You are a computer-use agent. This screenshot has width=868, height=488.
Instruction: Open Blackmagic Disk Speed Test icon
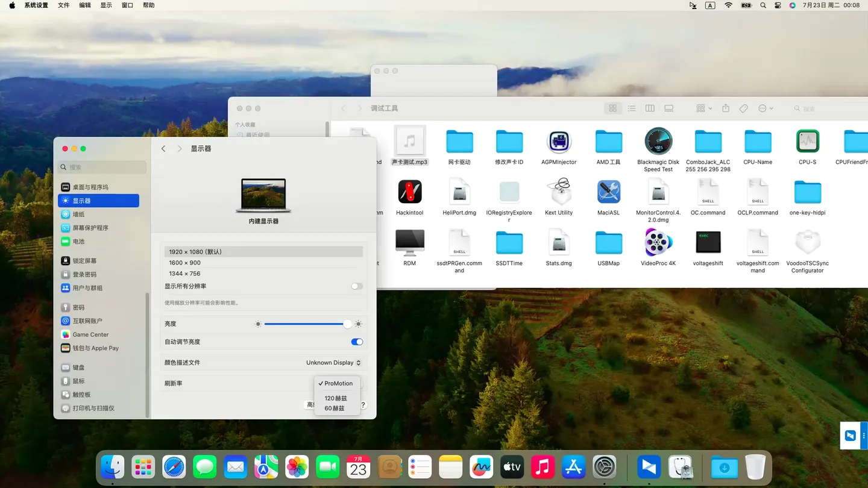point(658,142)
